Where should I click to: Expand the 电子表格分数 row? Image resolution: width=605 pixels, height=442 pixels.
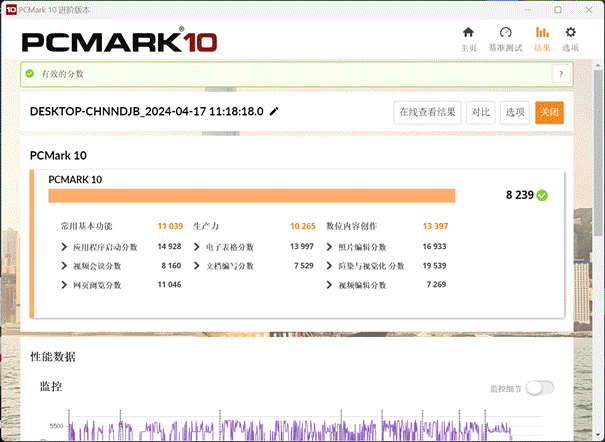coord(197,246)
